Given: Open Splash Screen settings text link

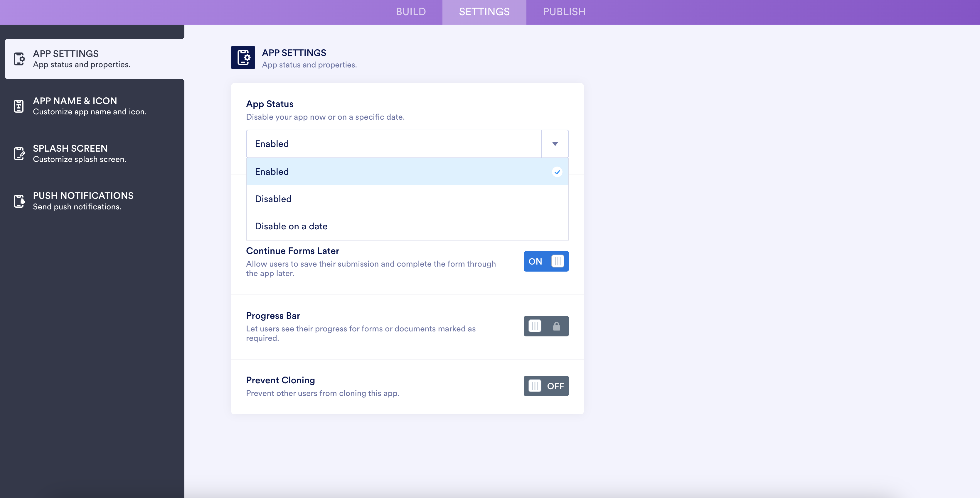Looking at the screenshot, I should point(70,148).
